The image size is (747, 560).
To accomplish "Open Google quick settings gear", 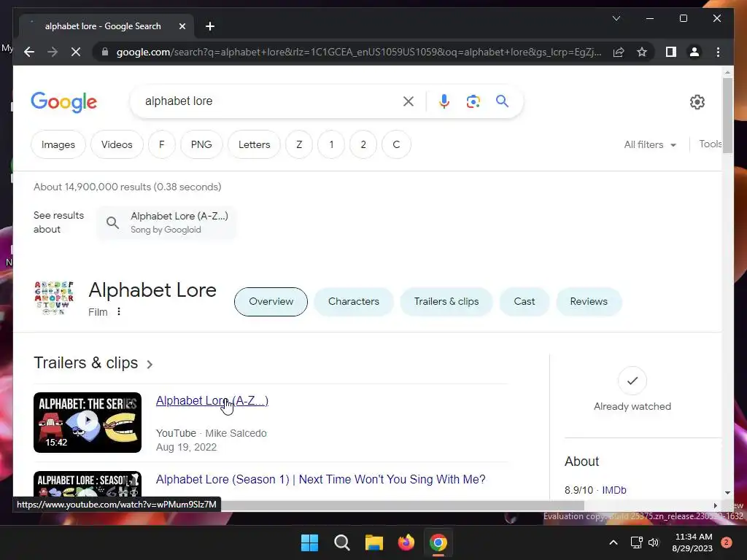I will 697,102.
